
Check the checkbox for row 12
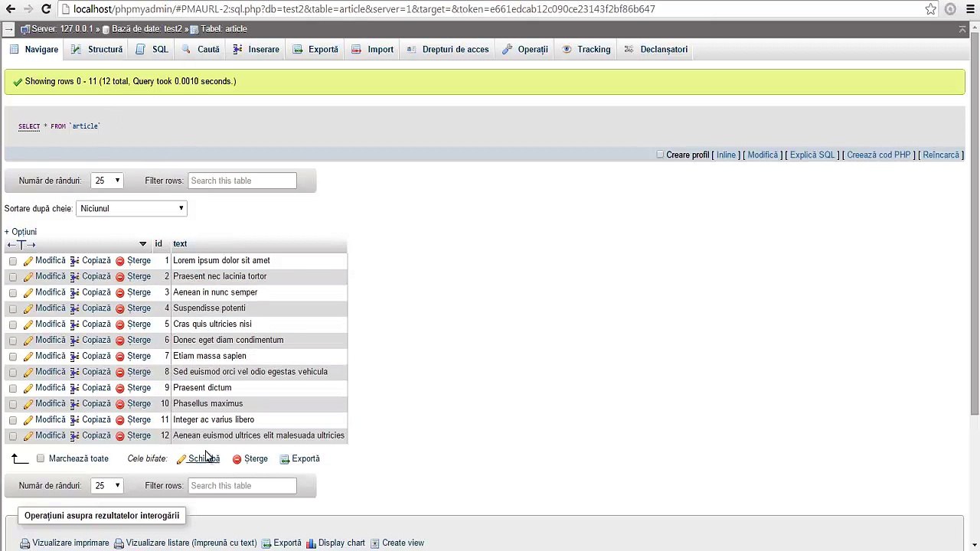(13, 436)
